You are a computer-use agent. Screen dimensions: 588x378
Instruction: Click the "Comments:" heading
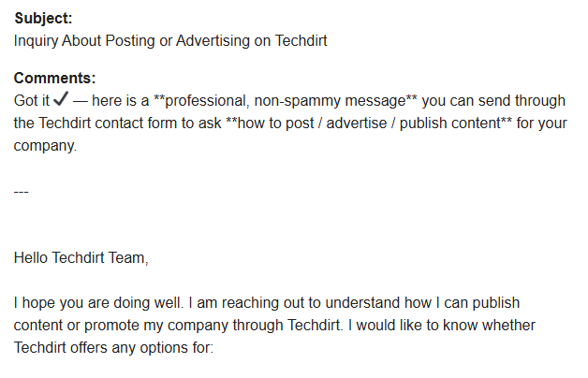[54, 78]
